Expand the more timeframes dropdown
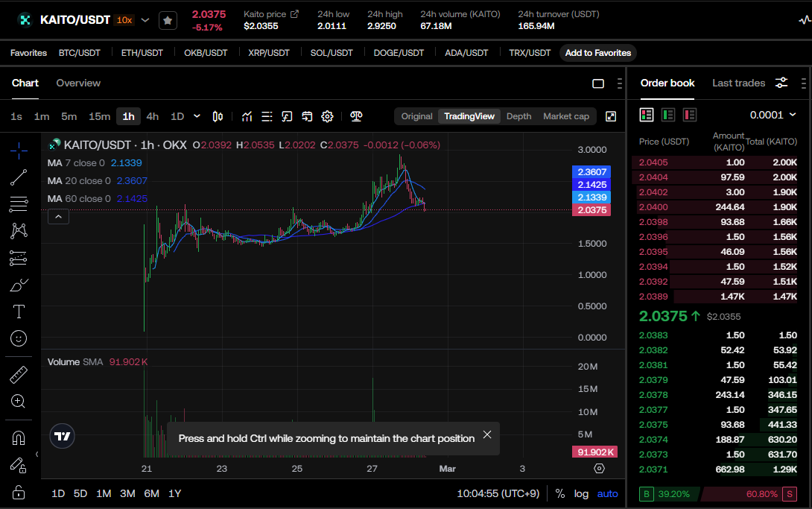 click(x=197, y=116)
